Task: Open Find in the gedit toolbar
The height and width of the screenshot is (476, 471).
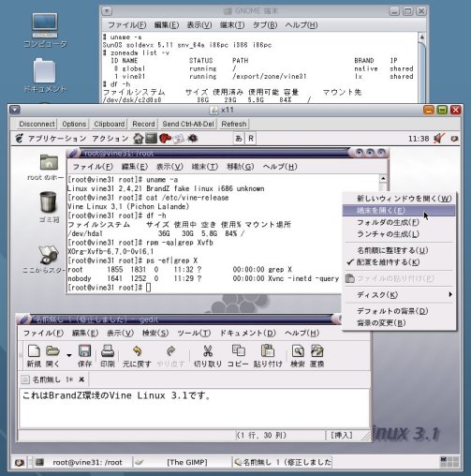Action: [298, 356]
